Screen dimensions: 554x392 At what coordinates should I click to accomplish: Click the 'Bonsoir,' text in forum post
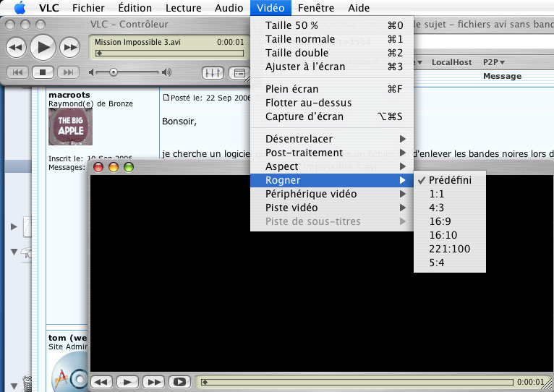tap(179, 122)
